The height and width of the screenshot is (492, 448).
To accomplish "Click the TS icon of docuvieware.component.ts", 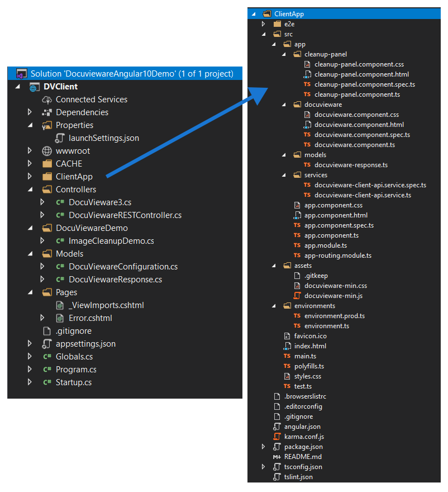I will click(x=307, y=145).
